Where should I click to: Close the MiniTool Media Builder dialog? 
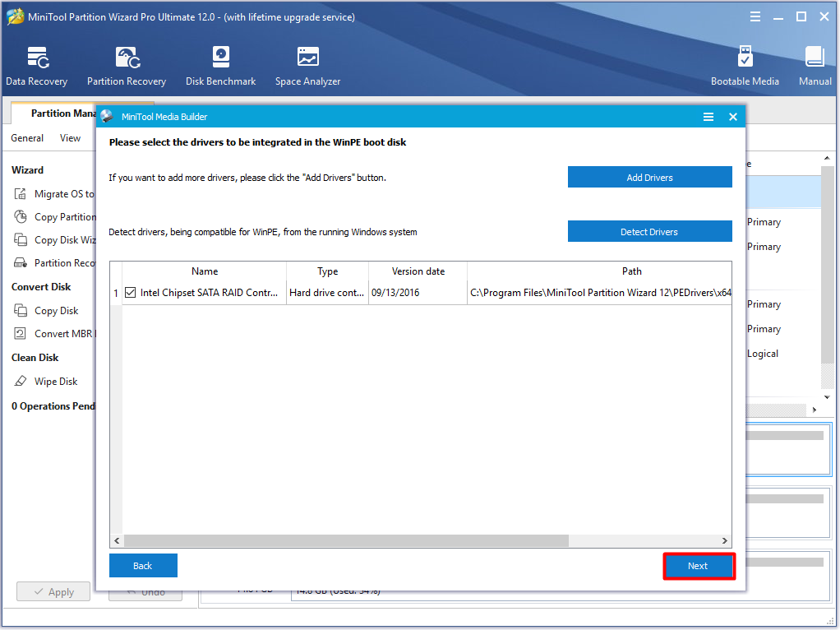[733, 117]
